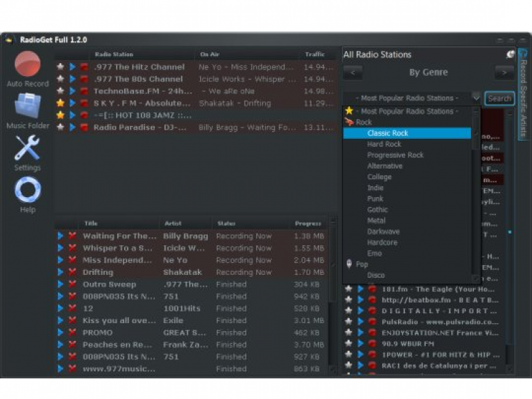The image size is (532, 399).
Task: Click record icon for Radio Paradise
Action: click(x=84, y=127)
